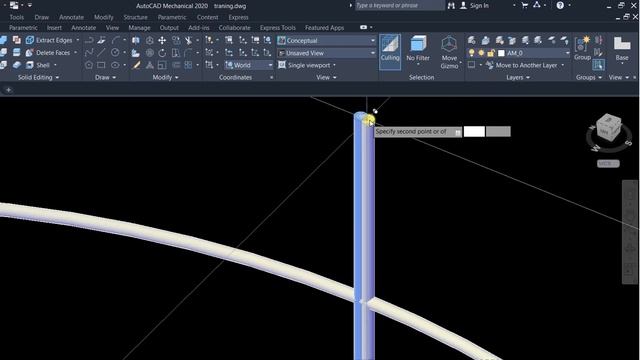Toggle the group selection button in Groups panel

(x=598, y=65)
